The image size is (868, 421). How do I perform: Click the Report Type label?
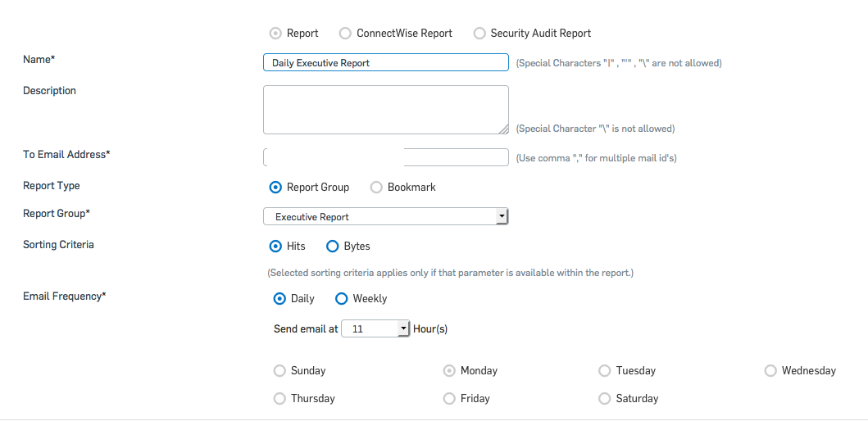point(51,185)
